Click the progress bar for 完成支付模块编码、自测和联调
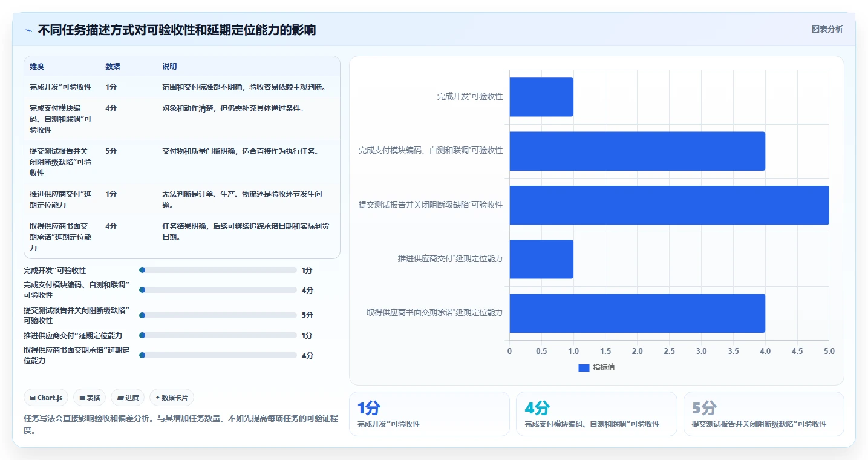Image resolution: width=868 pixels, height=460 pixels. (218, 290)
